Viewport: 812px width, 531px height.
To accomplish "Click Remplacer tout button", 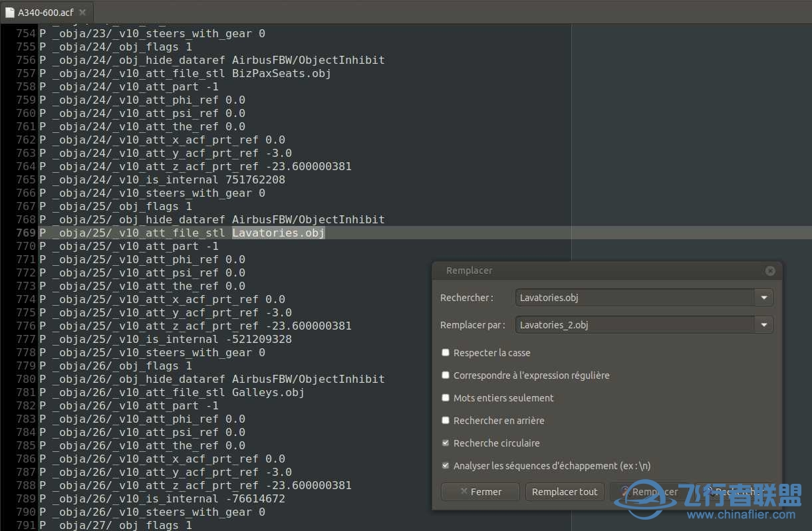I will tap(565, 492).
